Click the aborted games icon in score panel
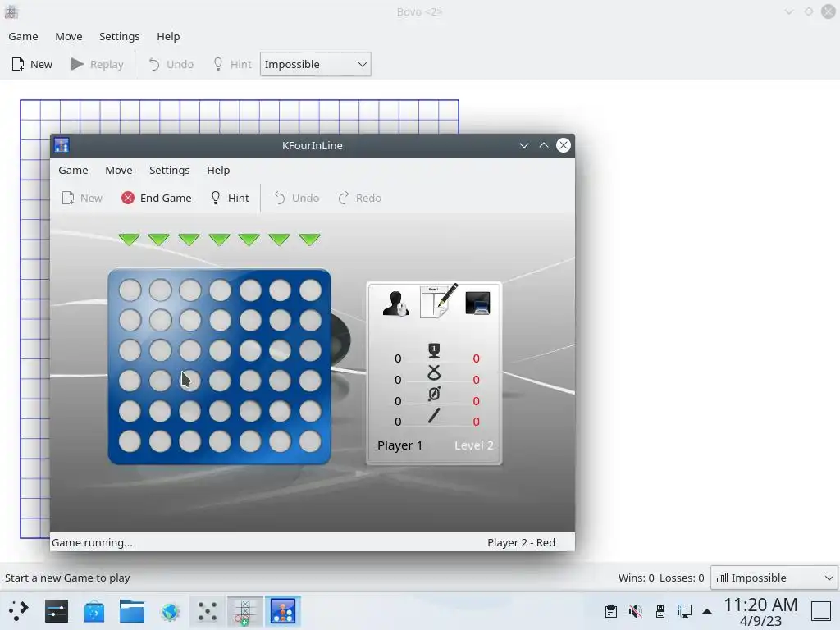840x630 pixels. [434, 394]
